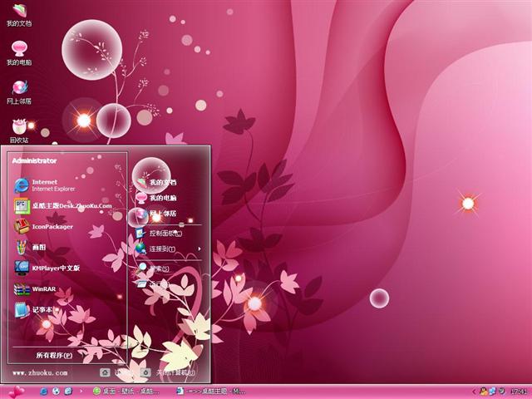The width and height of the screenshot is (532, 399).
Task: Click the hearts Start button on the taskbar
Action: click(x=16, y=392)
